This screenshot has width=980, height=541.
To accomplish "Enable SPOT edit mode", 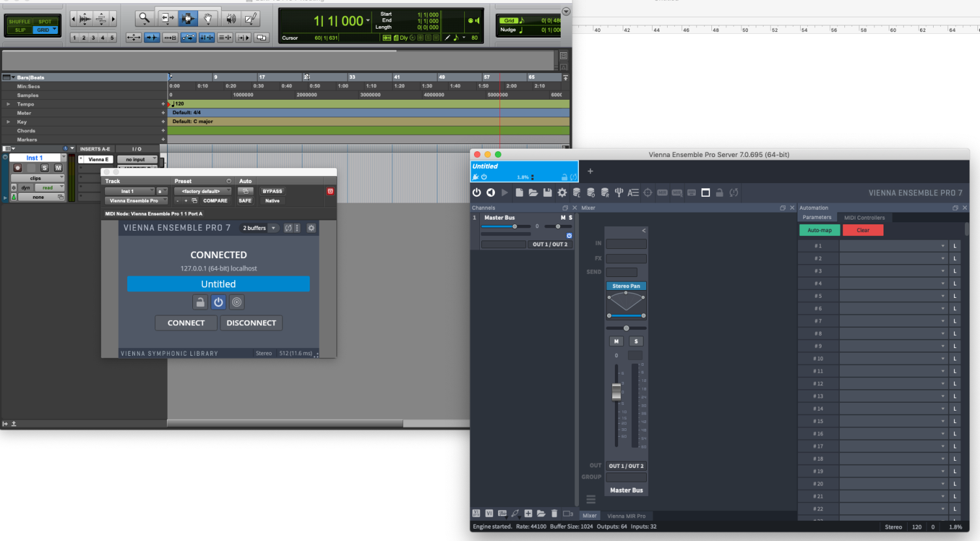I will click(x=45, y=22).
